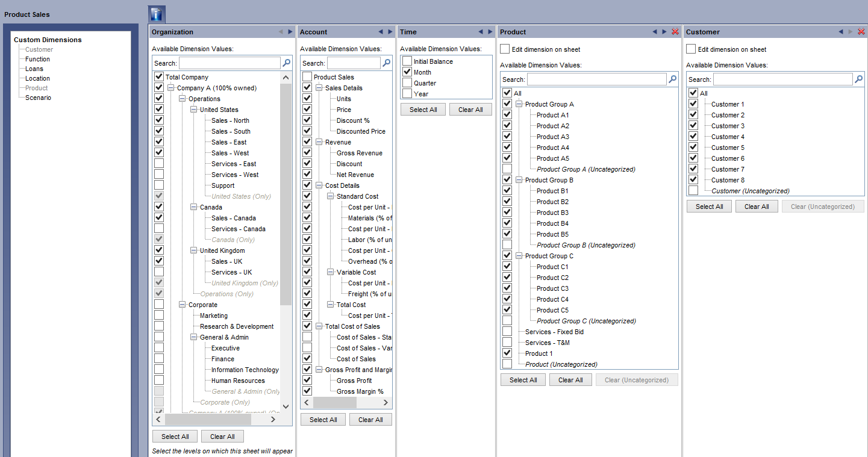Move Account panel left with arrow icon
The image size is (868, 457).
[x=381, y=32]
